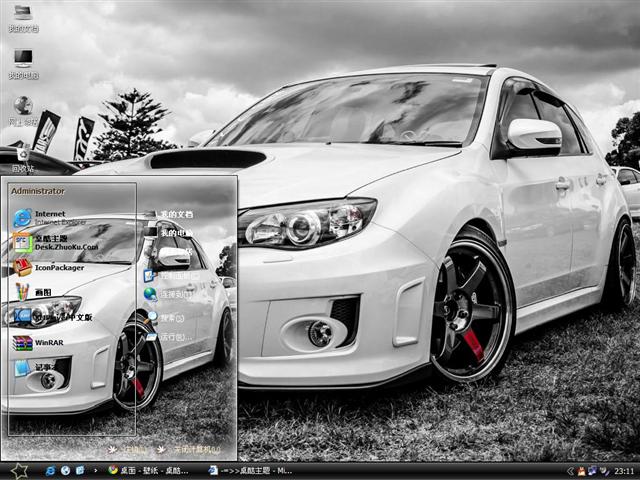640x480 pixels.
Task: Launch WinRAR from the start menu
Action: coord(39,342)
